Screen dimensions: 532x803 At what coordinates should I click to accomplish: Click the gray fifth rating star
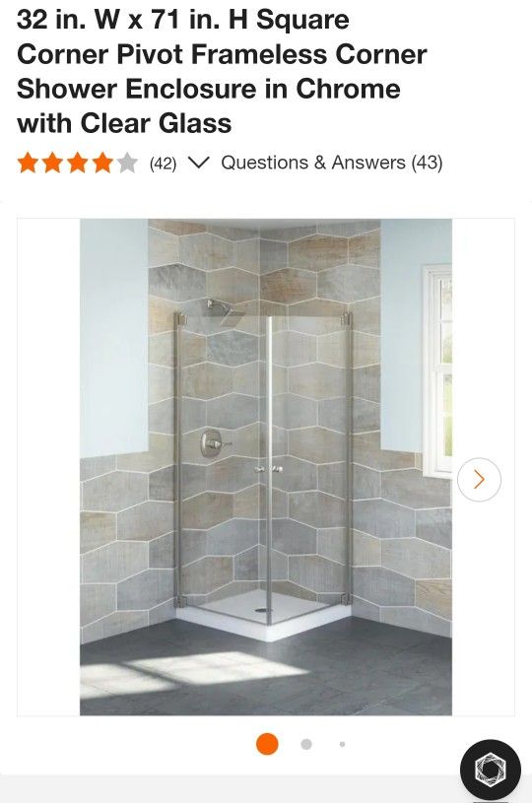tap(127, 163)
